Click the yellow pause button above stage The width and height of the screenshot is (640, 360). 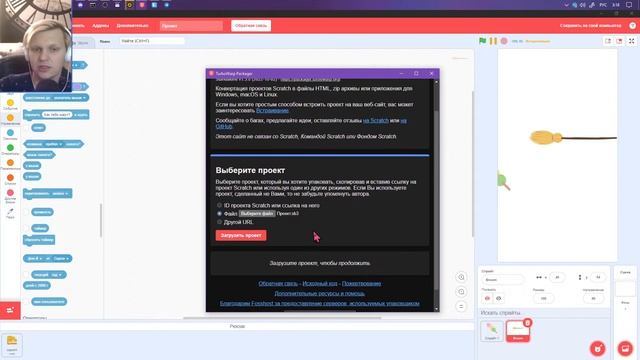click(493, 41)
